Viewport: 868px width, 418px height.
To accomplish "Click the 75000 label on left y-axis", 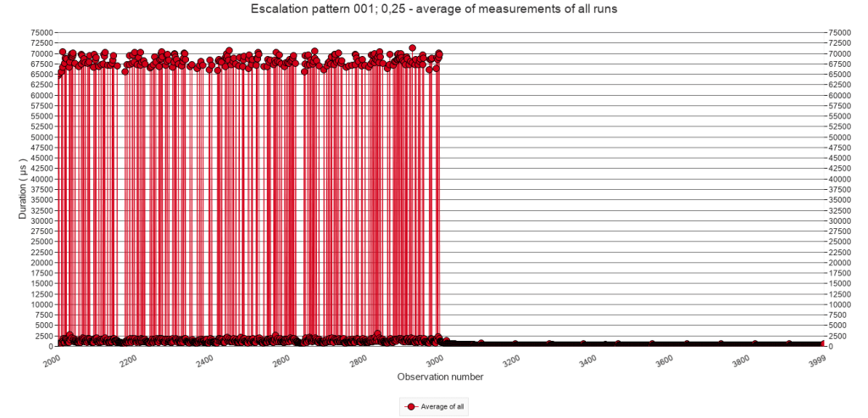I will 42,33.
